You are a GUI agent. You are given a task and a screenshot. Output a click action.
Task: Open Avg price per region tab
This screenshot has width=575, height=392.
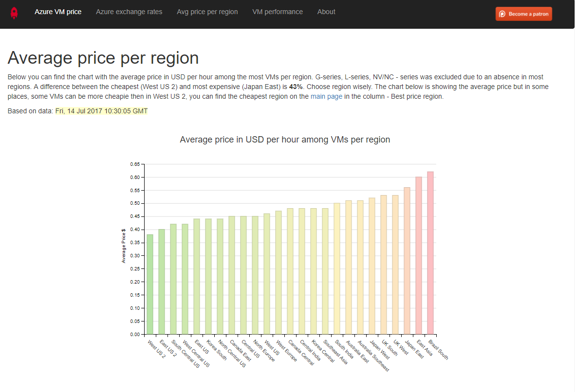(x=207, y=12)
